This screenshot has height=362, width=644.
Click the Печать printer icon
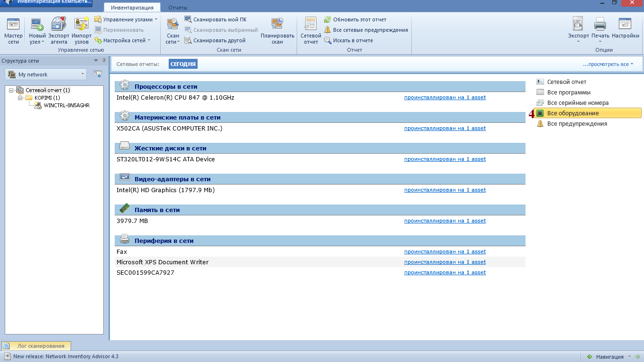(x=600, y=23)
